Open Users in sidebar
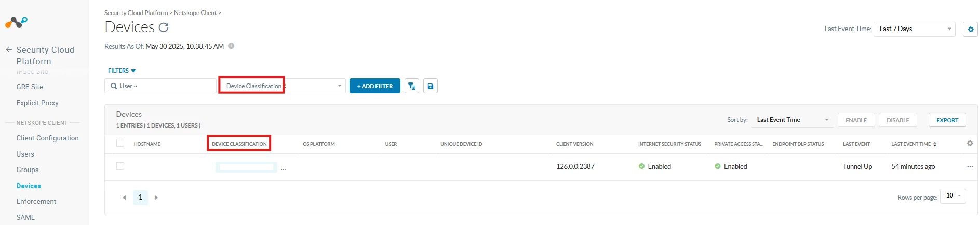 (25, 154)
